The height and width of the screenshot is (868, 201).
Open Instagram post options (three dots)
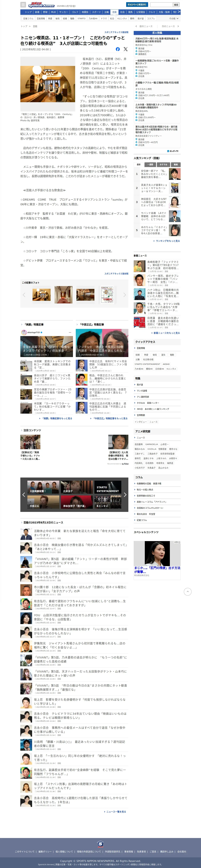point(70,332)
